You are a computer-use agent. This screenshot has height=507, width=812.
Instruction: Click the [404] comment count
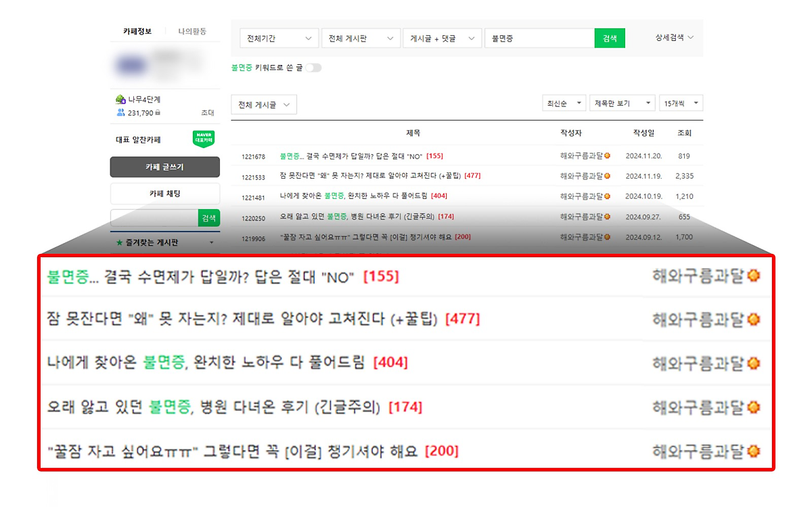(x=439, y=196)
